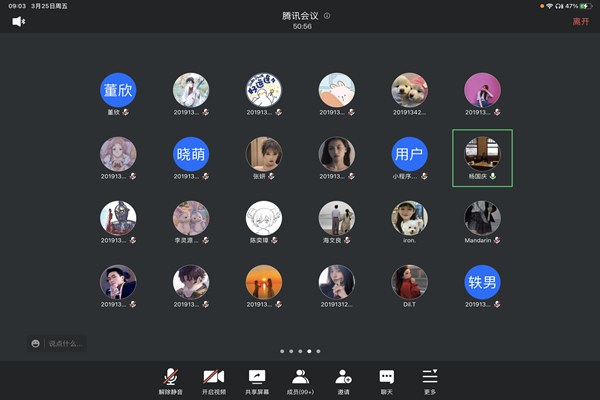Screen dimensions: 600x400
Task: Open 陈奕璋's participant tile
Action: (264, 218)
